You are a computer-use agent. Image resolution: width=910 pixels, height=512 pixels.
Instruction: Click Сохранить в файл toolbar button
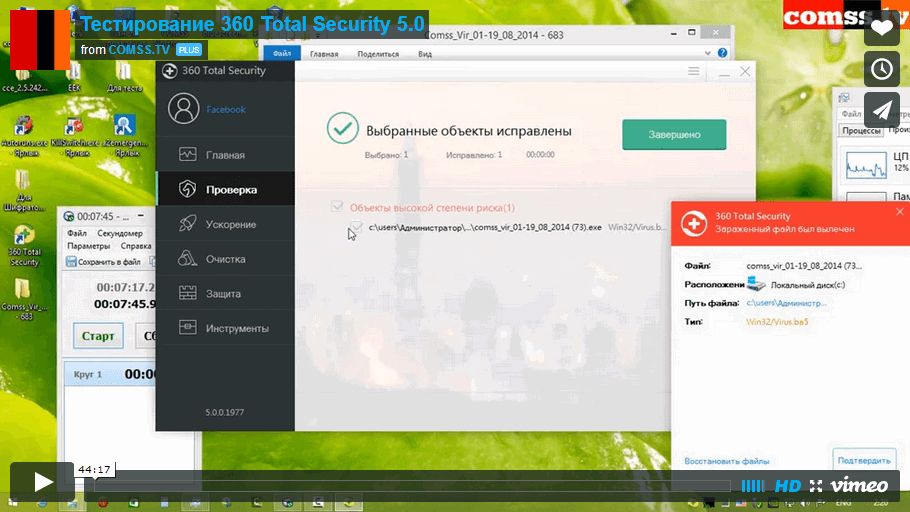(x=103, y=262)
